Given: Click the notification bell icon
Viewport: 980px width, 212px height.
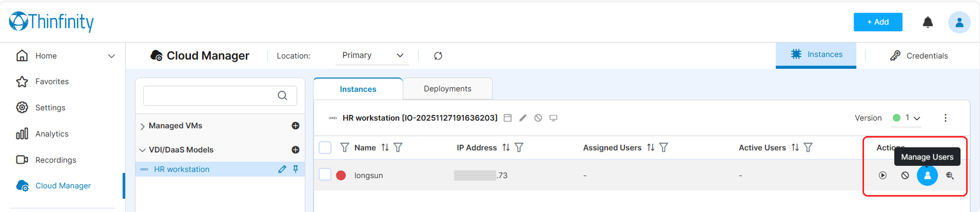Looking at the screenshot, I should 928,22.
